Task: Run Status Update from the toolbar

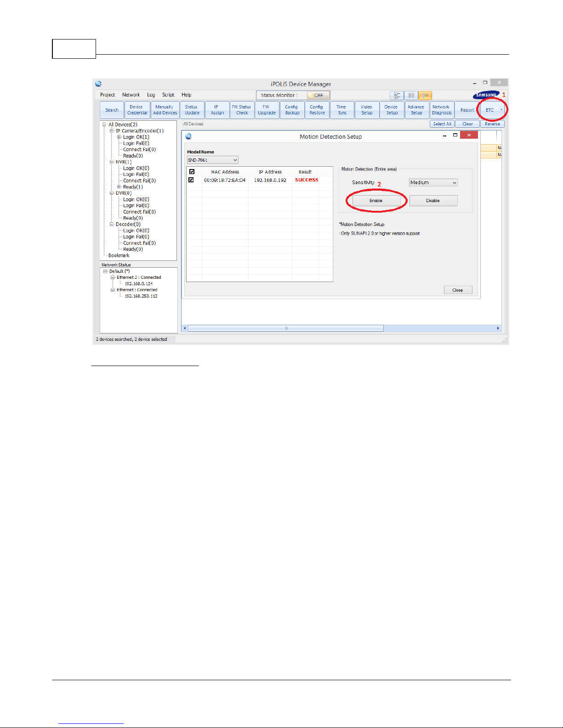Action: 192,110
